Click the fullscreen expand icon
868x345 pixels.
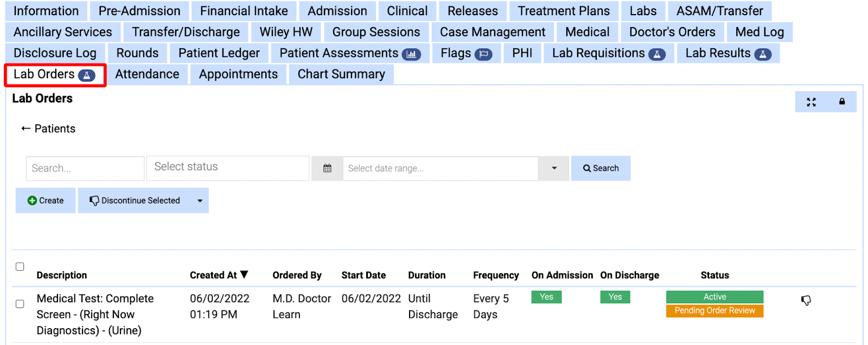coord(811,102)
